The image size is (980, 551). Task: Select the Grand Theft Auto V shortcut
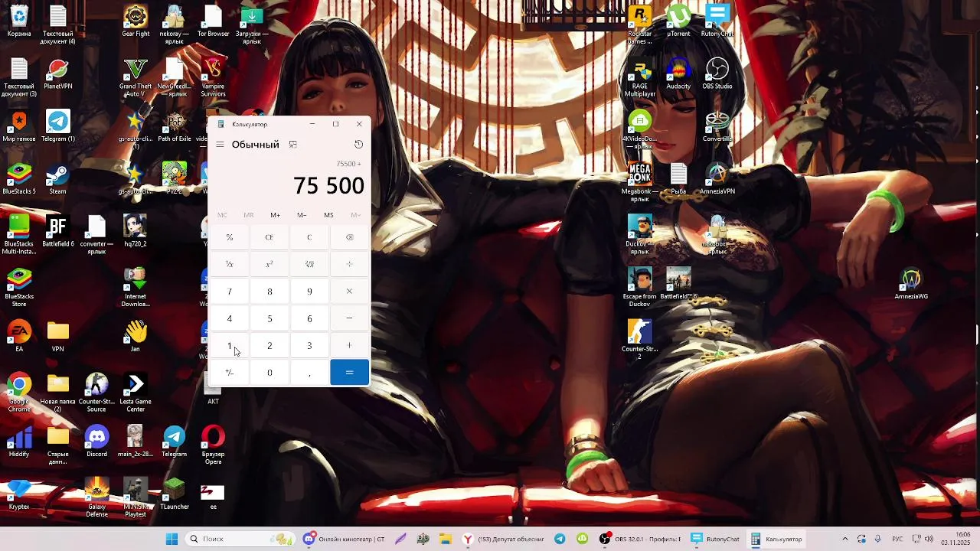click(136, 78)
